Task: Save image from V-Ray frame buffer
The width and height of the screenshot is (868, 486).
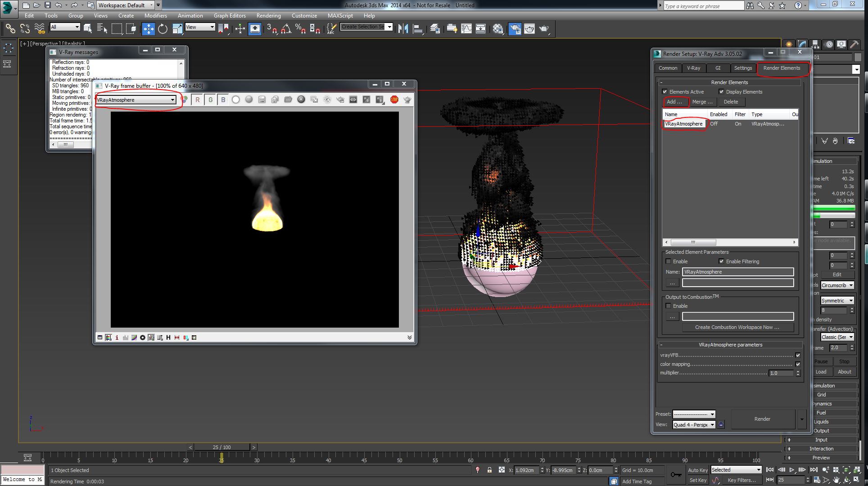Action: pos(262,100)
